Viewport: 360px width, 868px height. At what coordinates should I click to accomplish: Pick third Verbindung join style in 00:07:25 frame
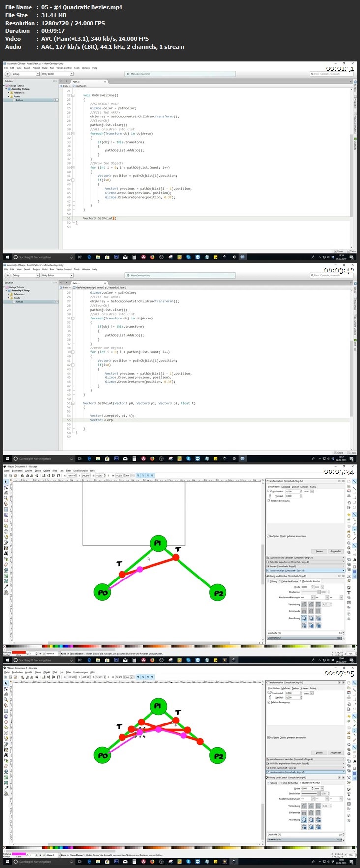[318, 806]
